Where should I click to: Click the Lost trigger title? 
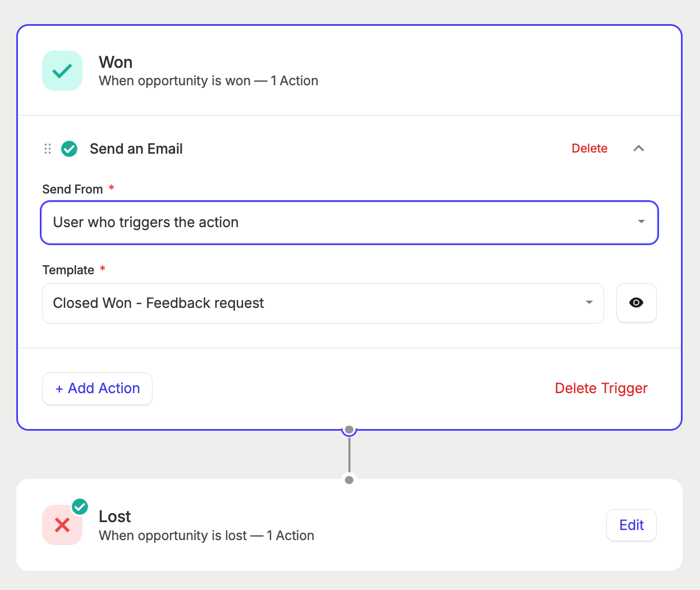click(x=114, y=517)
